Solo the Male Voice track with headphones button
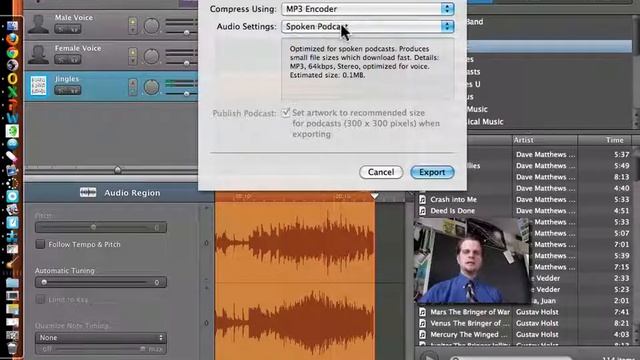Image resolution: width=640 pixels, height=360 pixels. (x=74, y=29)
